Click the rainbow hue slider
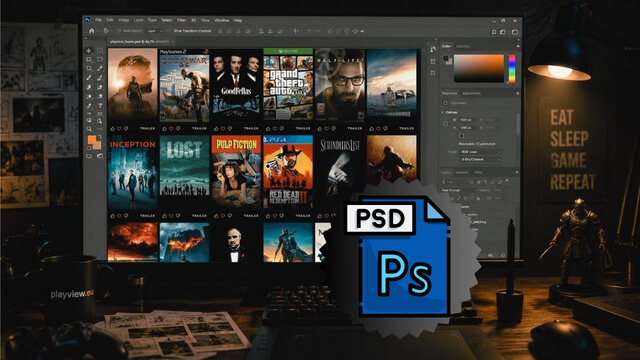The image size is (640, 360). [x=512, y=69]
